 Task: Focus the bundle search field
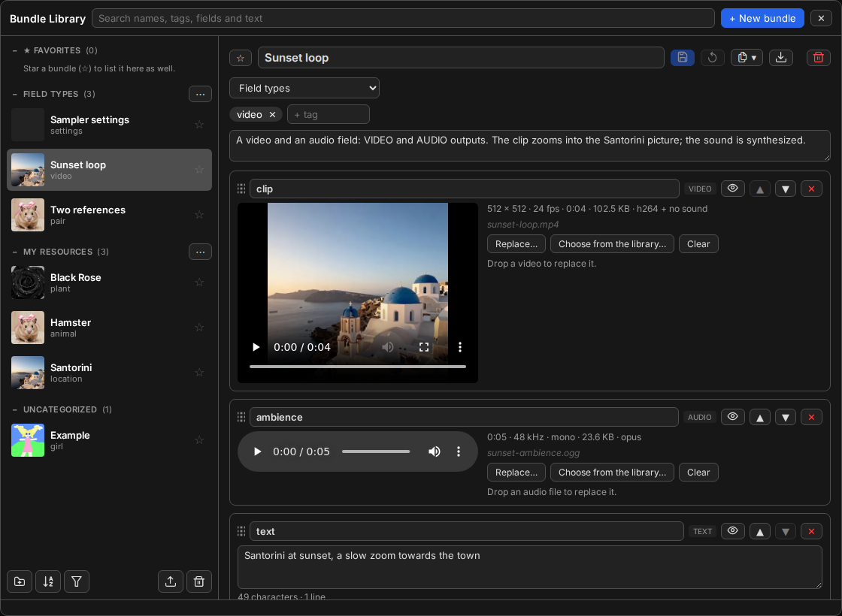pyautogui.click(x=403, y=18)
